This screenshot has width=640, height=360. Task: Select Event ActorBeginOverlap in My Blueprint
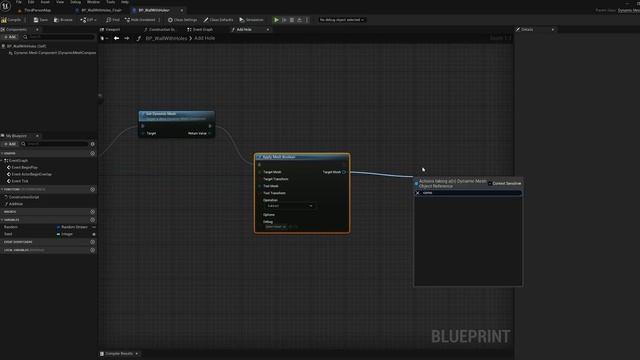click(x=31, y=174)
